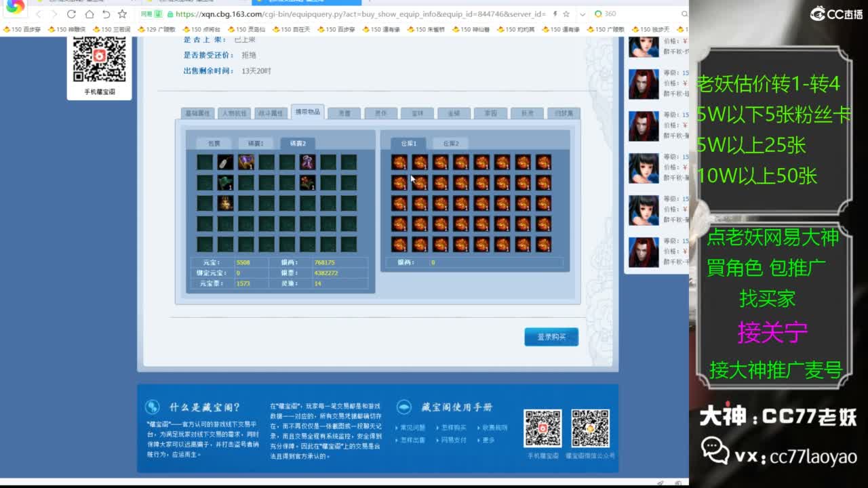Image resolution: width=868 pixels, height=488 pixels.
Task: Click the browser forward arrow
Action: point(54,14)
